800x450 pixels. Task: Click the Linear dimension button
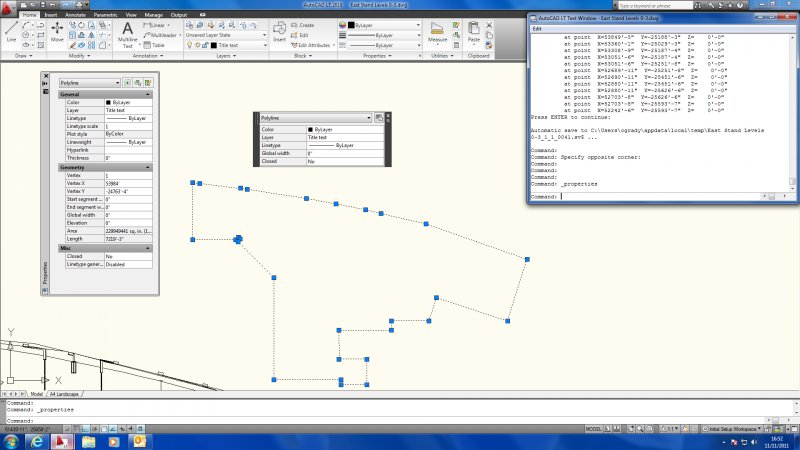point(155,25)
